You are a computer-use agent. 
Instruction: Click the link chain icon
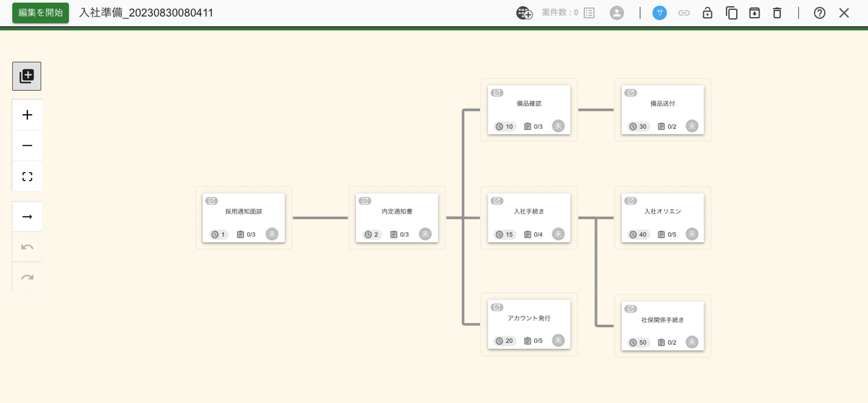684,13
